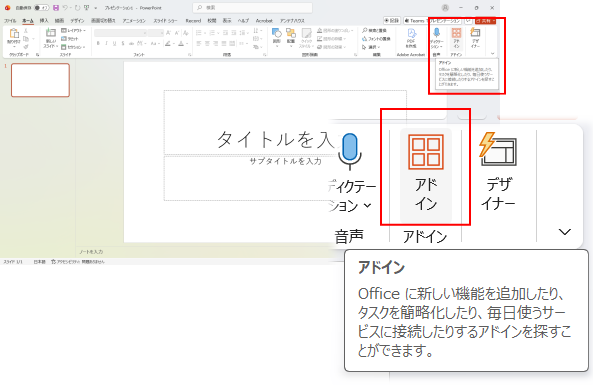Click the notes area ノートを入力

pyautogui.click(x=91, y=252)
